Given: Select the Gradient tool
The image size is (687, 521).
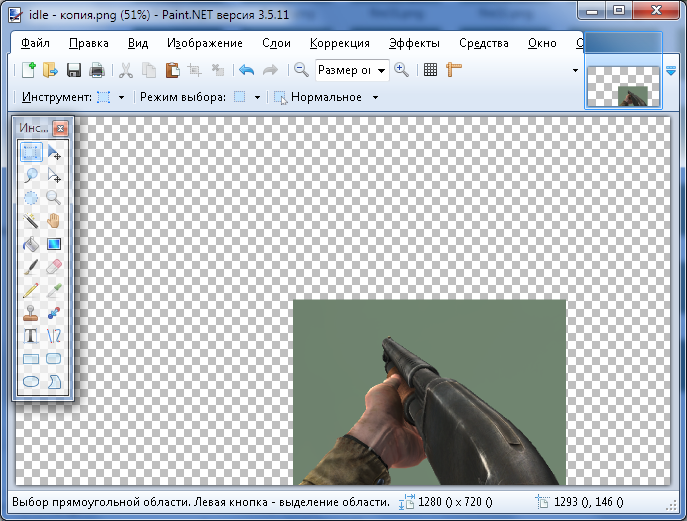Looking at the screenshot, I should [54, 244].
